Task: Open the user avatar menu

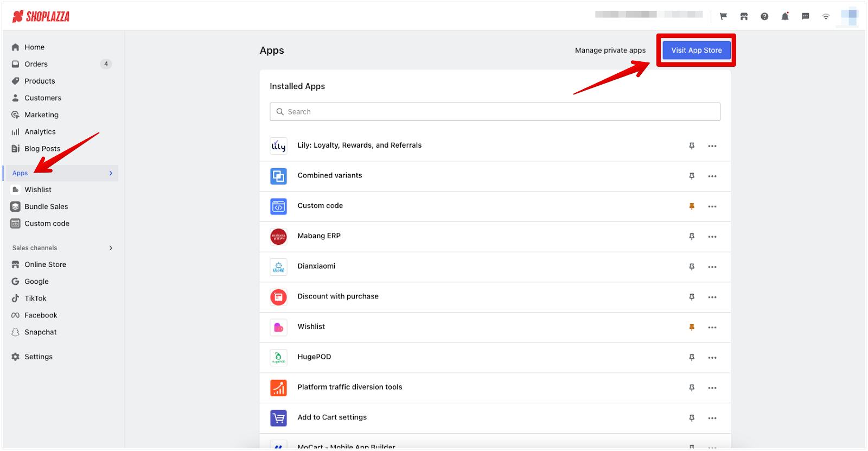Action: [849, 17]
